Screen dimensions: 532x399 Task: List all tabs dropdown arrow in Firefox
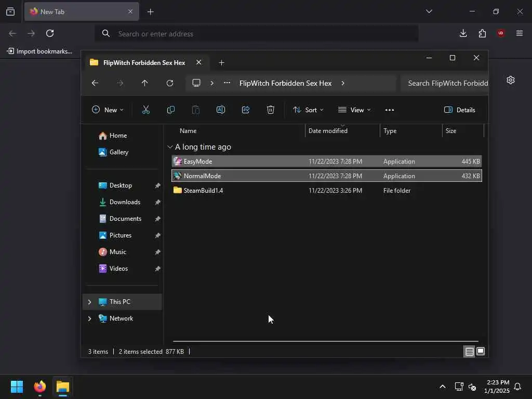click(x=429, y=11)
